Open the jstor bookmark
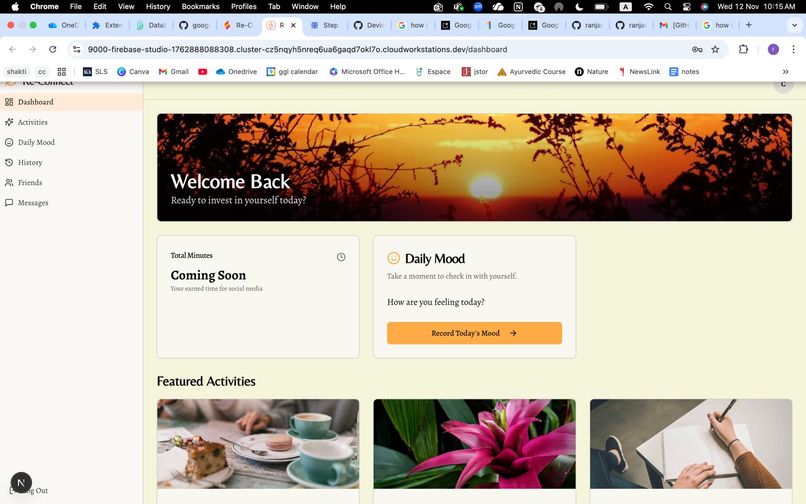This screenshot has width=806, height=504. (475, 71)
